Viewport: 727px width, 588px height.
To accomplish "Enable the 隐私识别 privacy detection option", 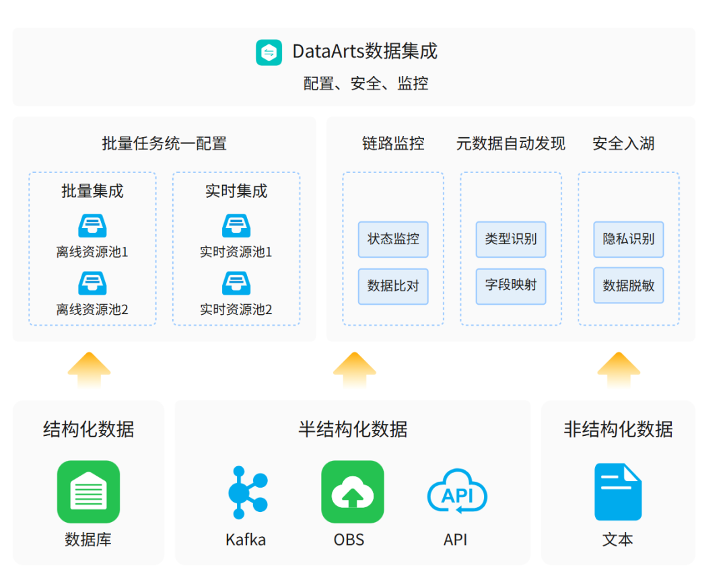I will (628, 240).
